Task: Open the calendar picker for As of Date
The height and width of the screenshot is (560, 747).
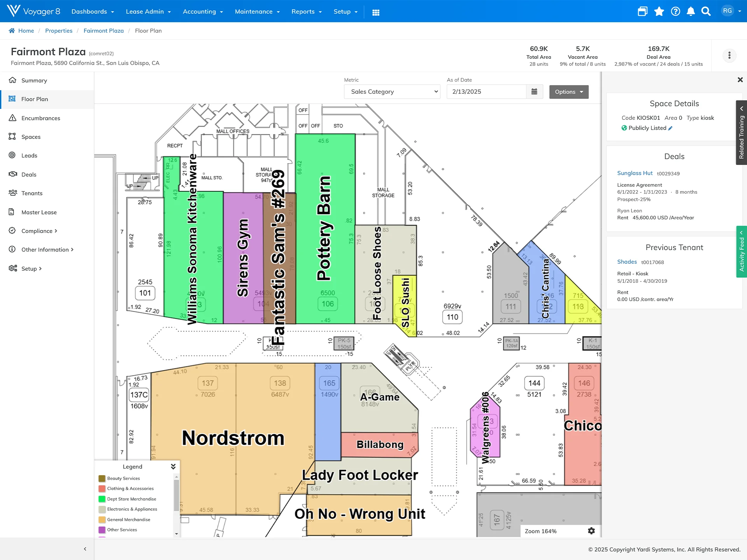Action: point(535,91)
